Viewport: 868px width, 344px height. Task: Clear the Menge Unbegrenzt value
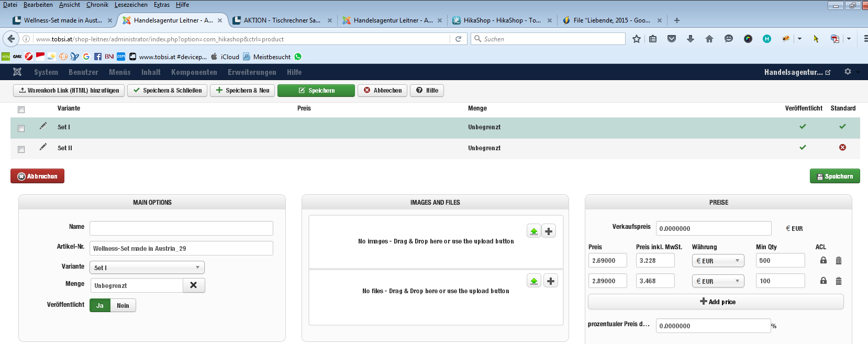[x=194, y=285]
